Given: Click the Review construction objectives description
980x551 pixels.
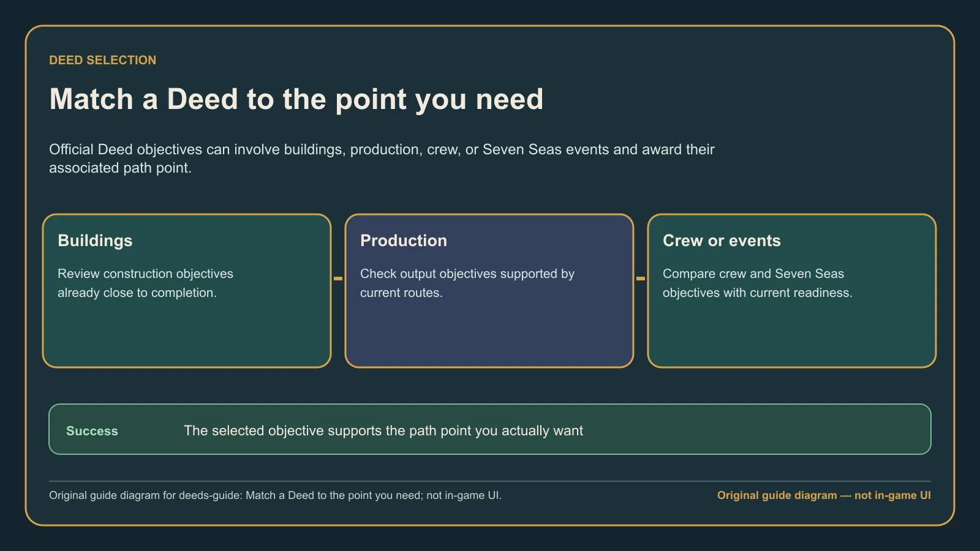Looking at the screenshot, I should pyautogui.click(x=145, y=283).
